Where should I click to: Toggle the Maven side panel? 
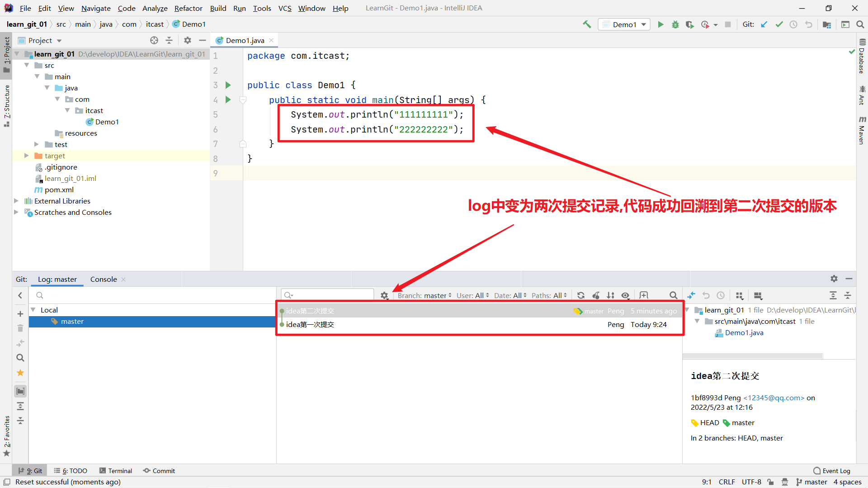pyautogui.click(x=862, y=130)
